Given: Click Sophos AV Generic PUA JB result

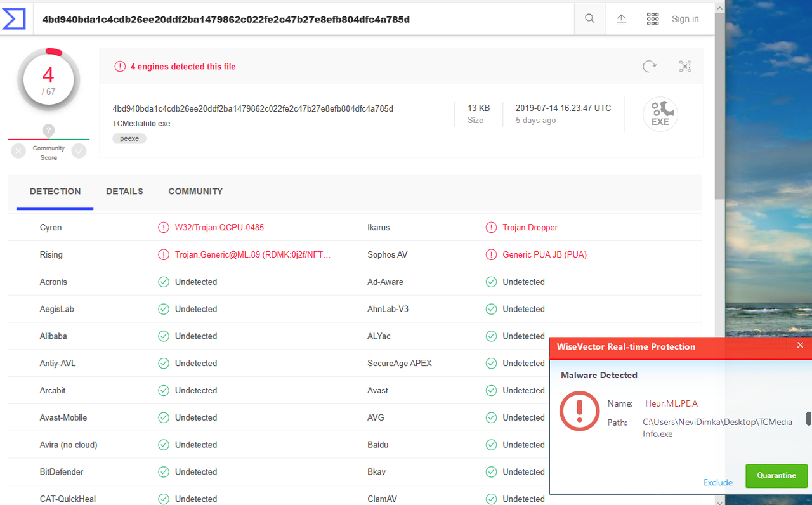Looking at the screenshot, I should click(545, 254).
